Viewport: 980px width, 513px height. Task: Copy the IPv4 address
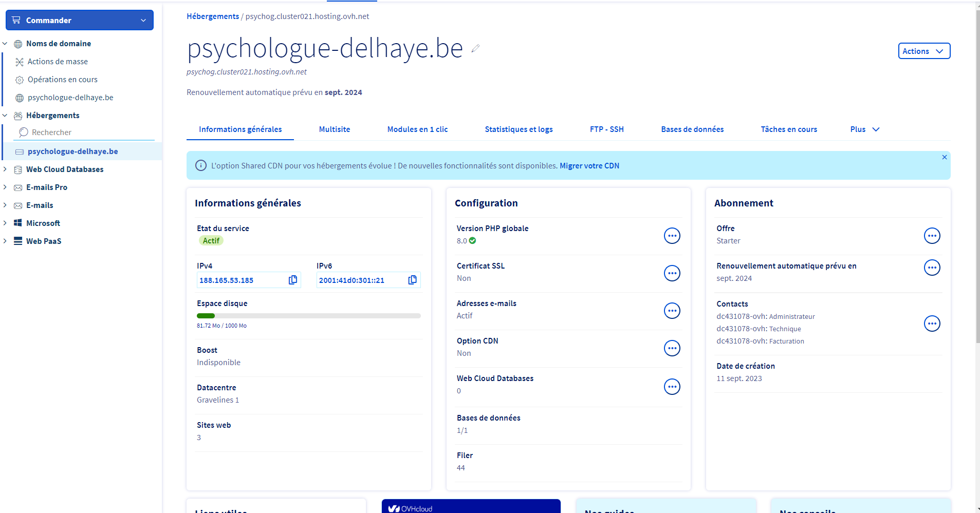pyautogui.click(x=293, y=280)
